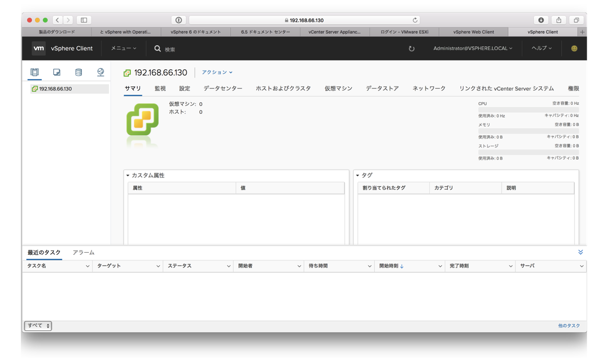609x364 pixels.
Task: Open the Storage inventory view icon
Action: [78, 72]
